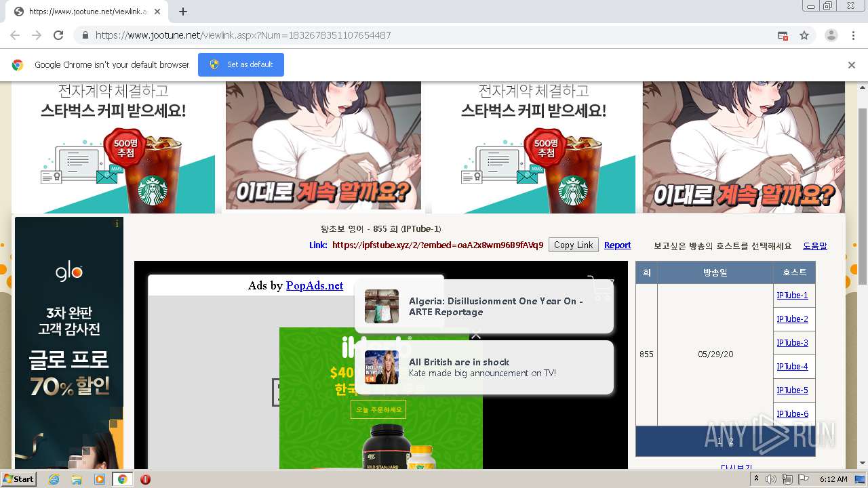The width and height of the screenshot is (868, 488).
Task: Open the right Starbucks coffee banner ad
Action: (534, 147)
